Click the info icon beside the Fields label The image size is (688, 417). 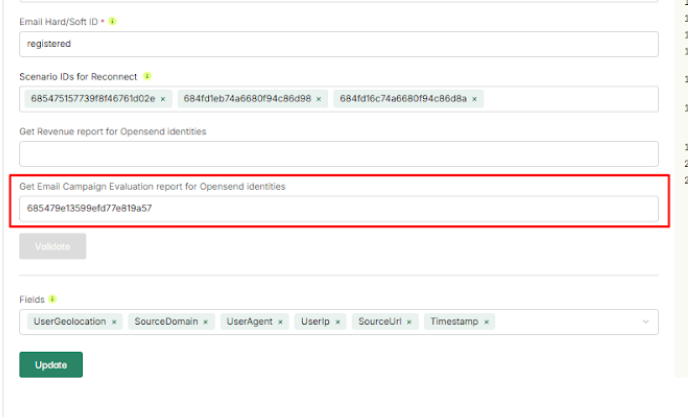[x=52, y=299]
